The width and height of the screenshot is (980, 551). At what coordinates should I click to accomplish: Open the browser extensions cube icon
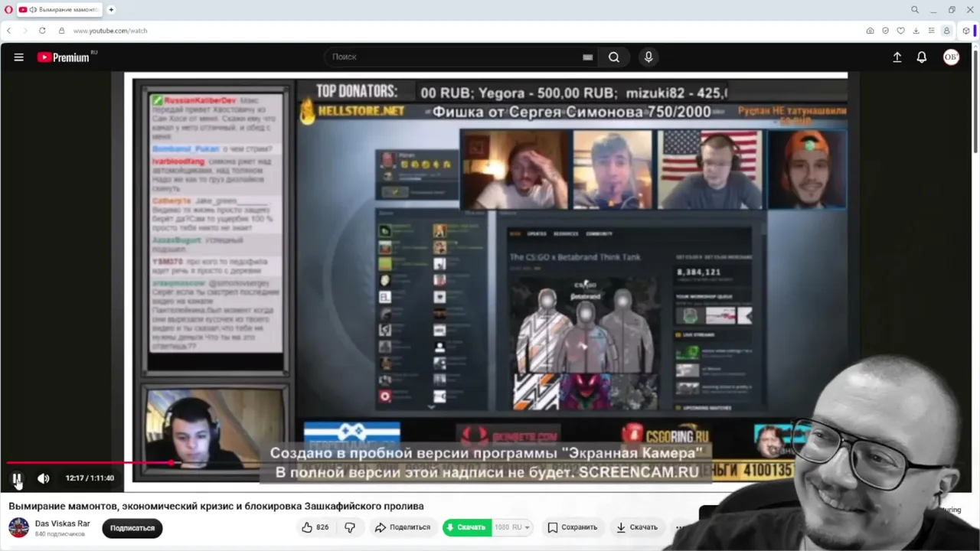click(966, 31)
